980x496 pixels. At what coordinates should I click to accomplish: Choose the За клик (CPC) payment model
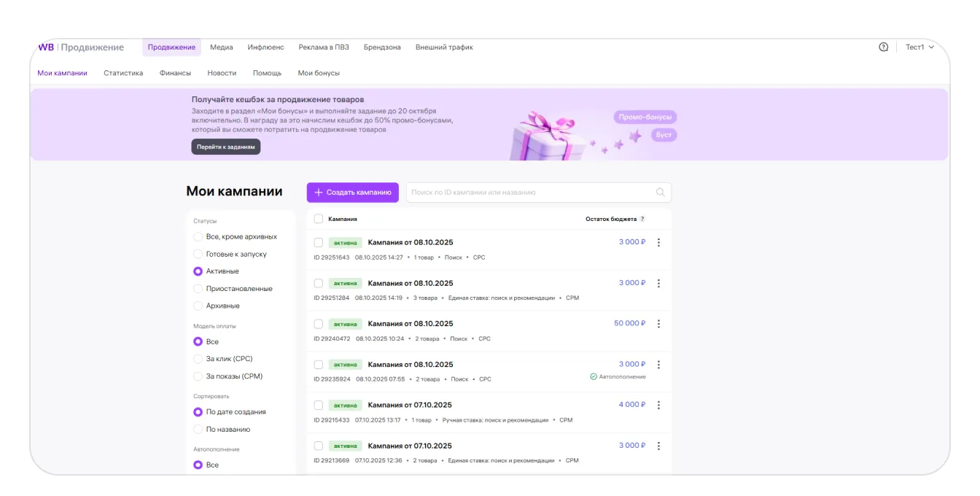pyautogui.click(x=198, y=359)
